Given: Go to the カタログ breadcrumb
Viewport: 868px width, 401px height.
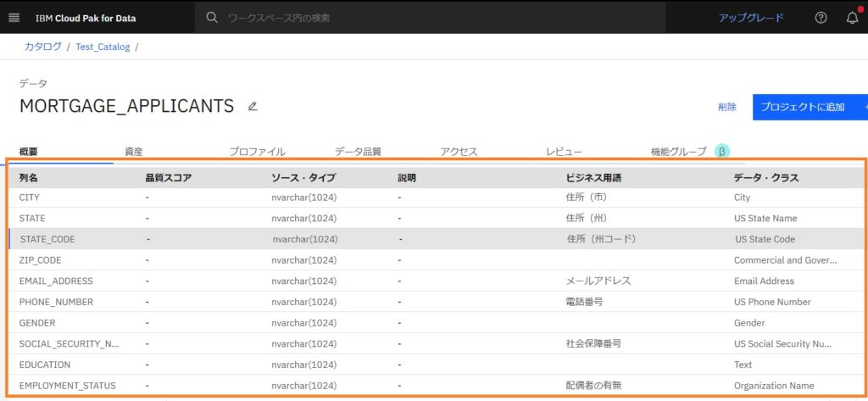Looking at the screenshot, I should (42, 47).
